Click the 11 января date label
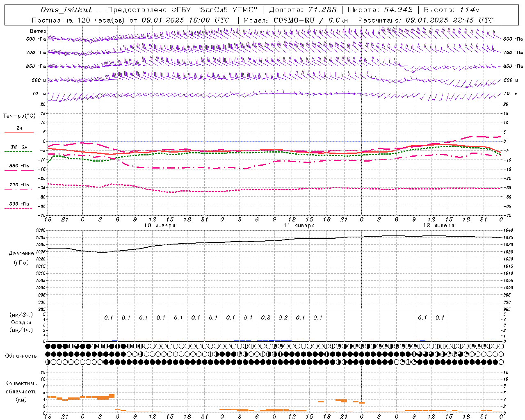The width and height of the screenshot is (525, 420). [299, 226]
